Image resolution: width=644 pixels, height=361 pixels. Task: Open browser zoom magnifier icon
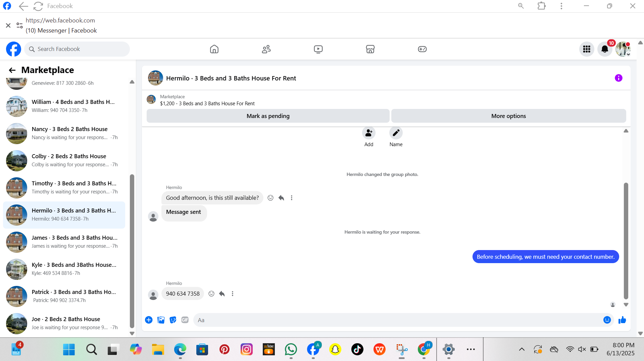(521, 6)
